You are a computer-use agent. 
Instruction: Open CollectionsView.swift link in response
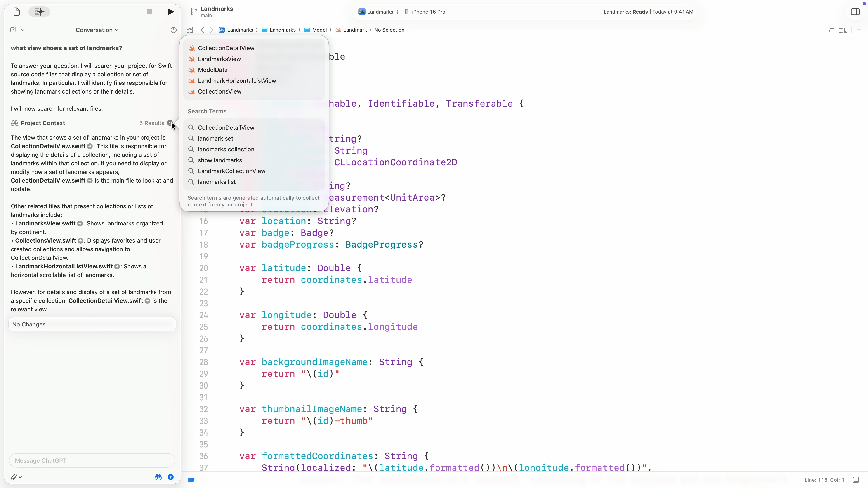pos(45,240)
